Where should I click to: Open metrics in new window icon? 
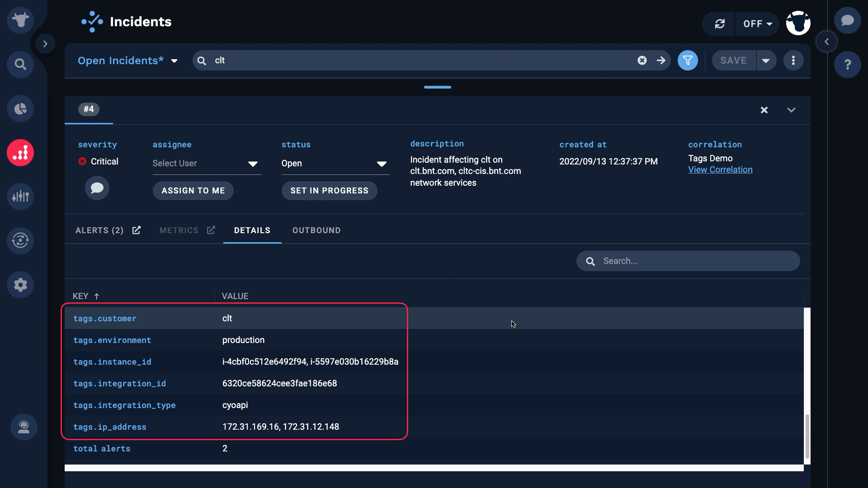point(211,230)
